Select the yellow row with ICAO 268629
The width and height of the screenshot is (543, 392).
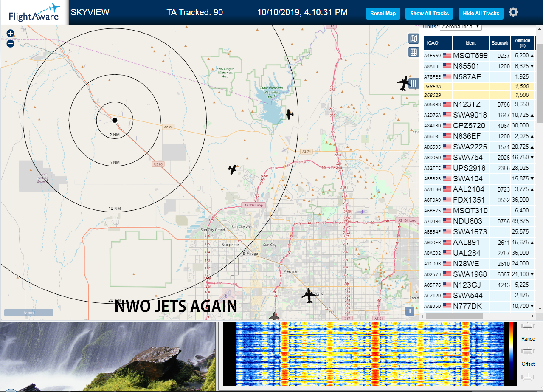[479, 95]
